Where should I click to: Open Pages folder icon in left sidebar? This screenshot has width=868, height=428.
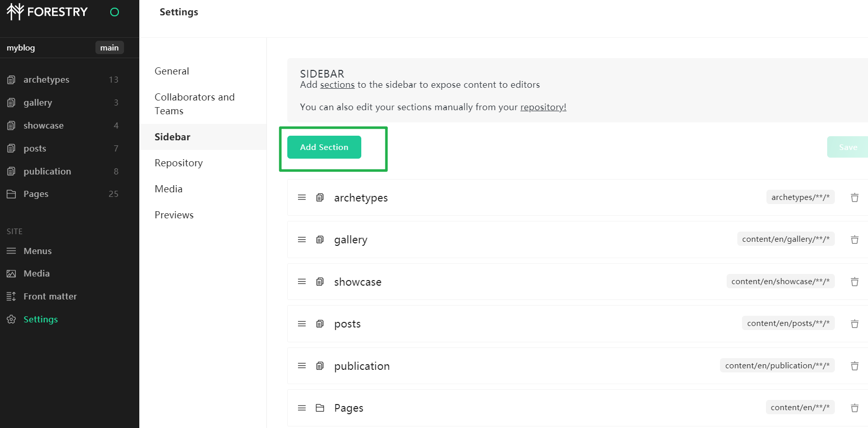[x=11, y=194]
